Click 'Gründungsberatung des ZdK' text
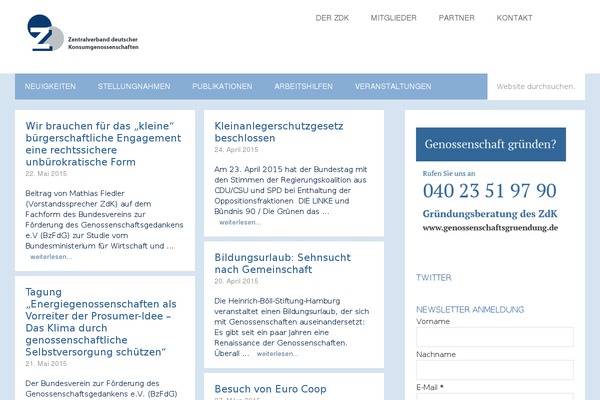 pyautogui.click(x=490, y=214)
